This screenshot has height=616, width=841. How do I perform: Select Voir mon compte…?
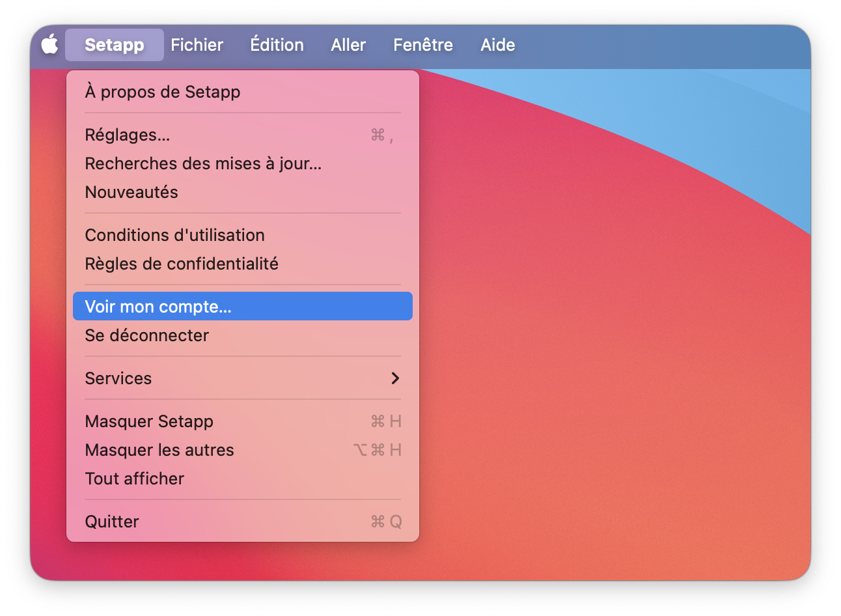coord(243,306)
